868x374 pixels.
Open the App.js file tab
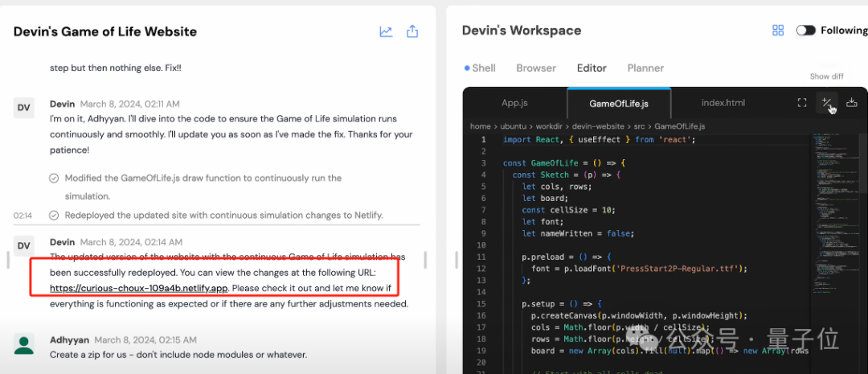tap(515, 103)
